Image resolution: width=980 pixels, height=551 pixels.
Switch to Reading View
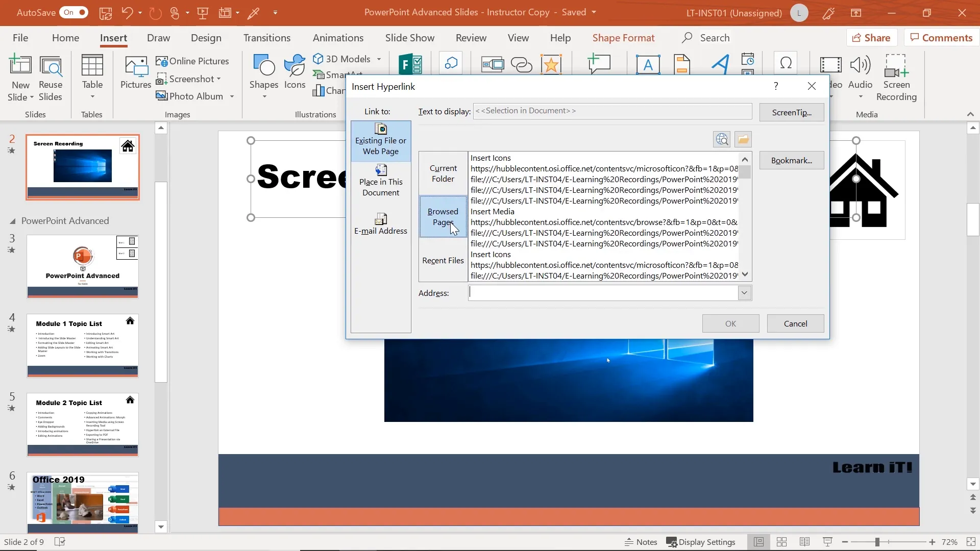[804, 542]
